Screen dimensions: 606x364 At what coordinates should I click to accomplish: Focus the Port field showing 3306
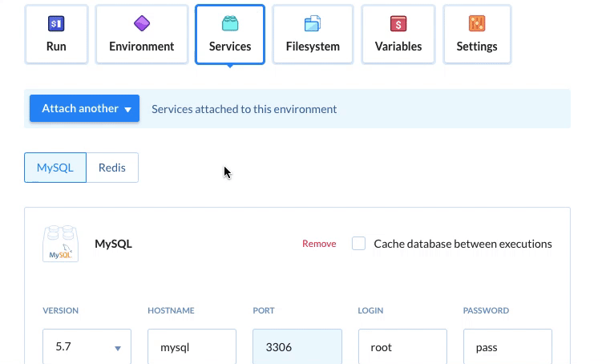[x=297, y=348]
